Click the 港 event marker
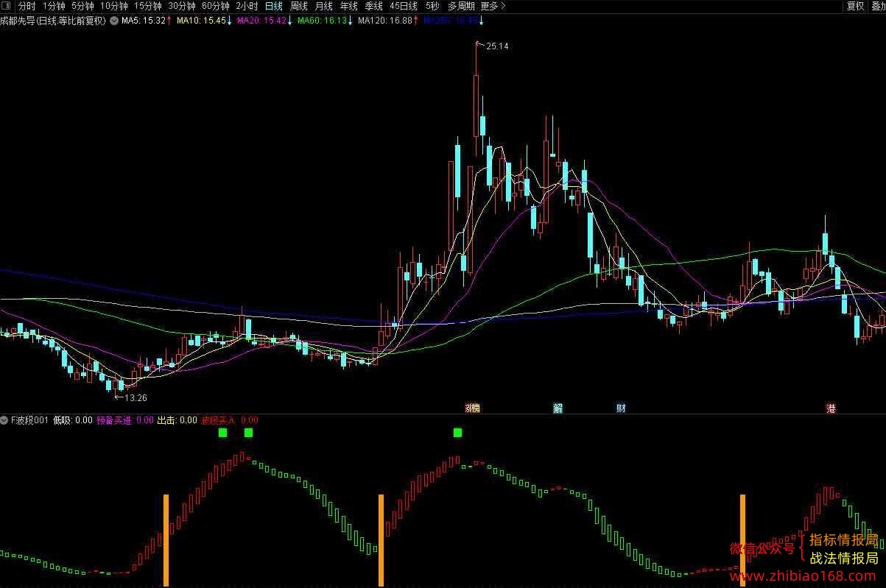This screenshot has width=886, height=588. click(x=831, y=408)
